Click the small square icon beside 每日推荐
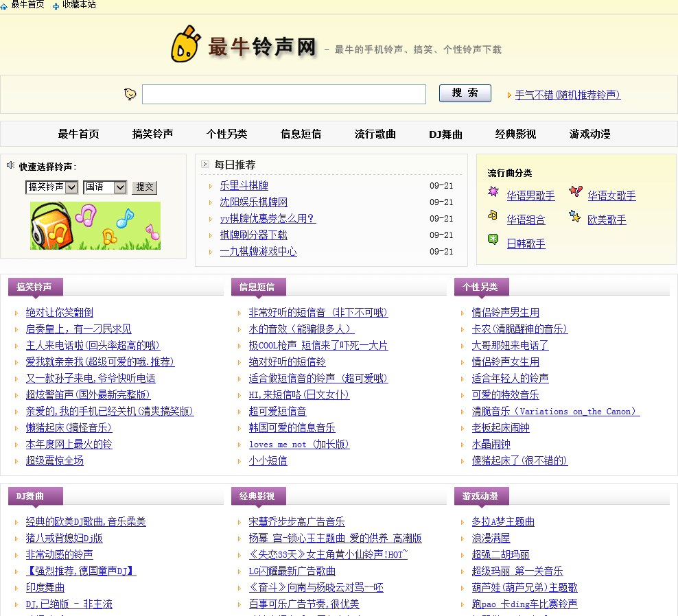This screenshot has height=616, width=678. point(205,164)
